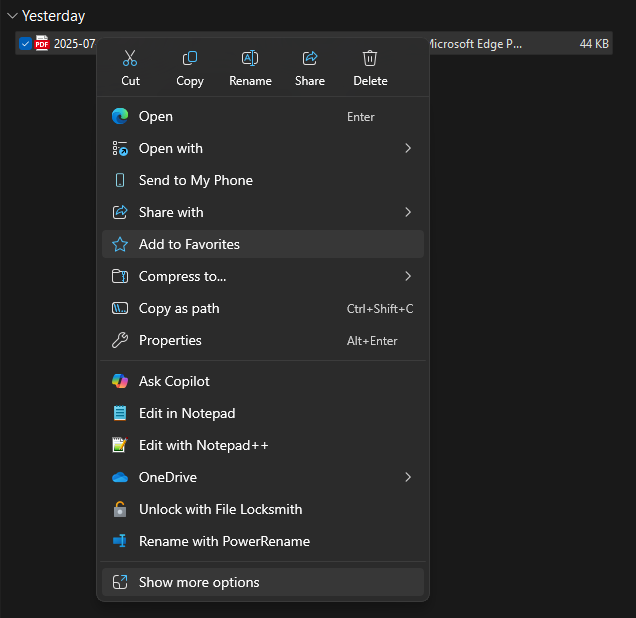
Task: Click the Copy as path icon
Action: 120,308
